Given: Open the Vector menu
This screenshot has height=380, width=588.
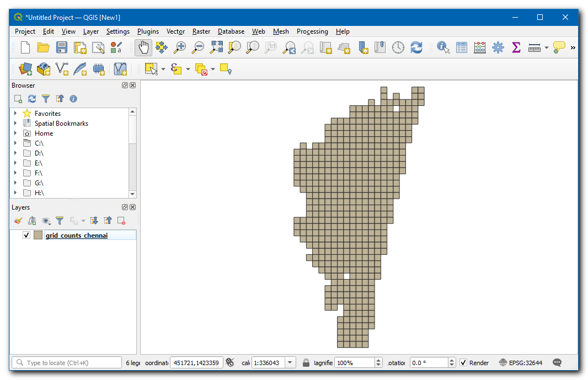Looking at the screenshot, I should tap(175, 31).
